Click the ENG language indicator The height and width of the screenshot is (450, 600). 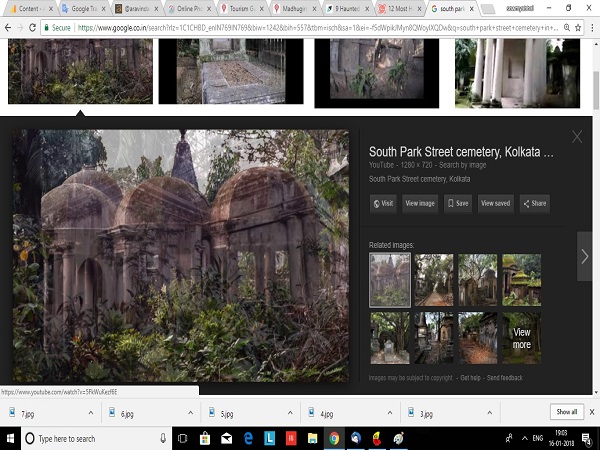(538, 439)
